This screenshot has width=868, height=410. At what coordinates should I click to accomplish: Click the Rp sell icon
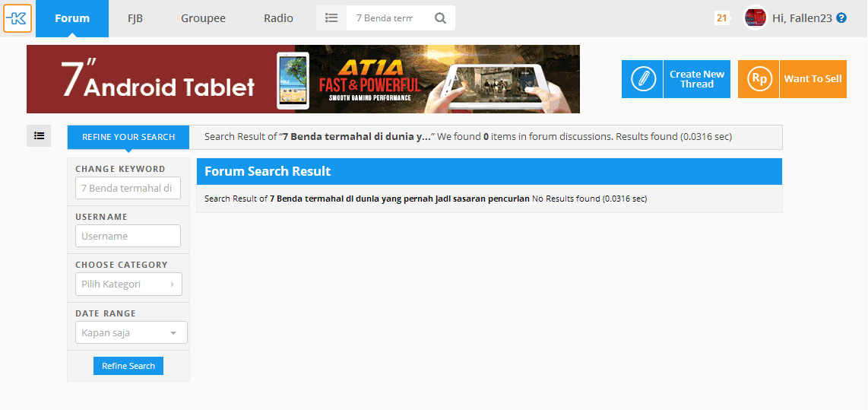[x=759, y=78]
